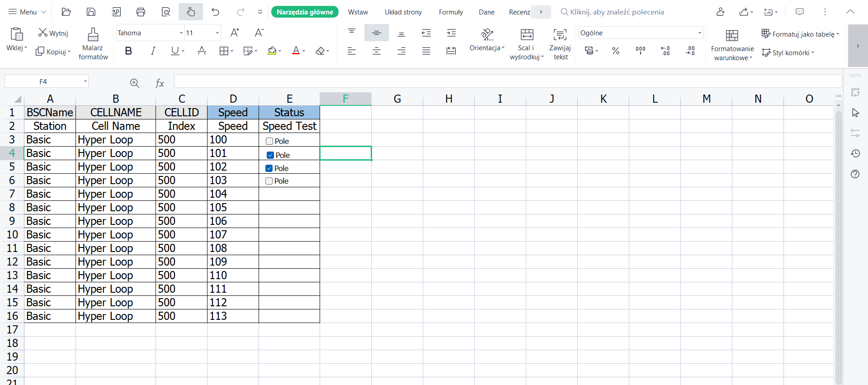Apply italic formatting
The width and height of the screenshot is (868, 385).
click(x=153, y=51)
